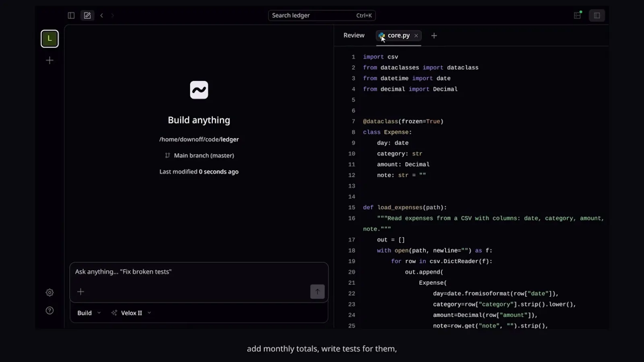Viewport: 644px width, 362px height.
Task: Click line 15 'def load_expenses(path):'
Action: click(405, 208)
